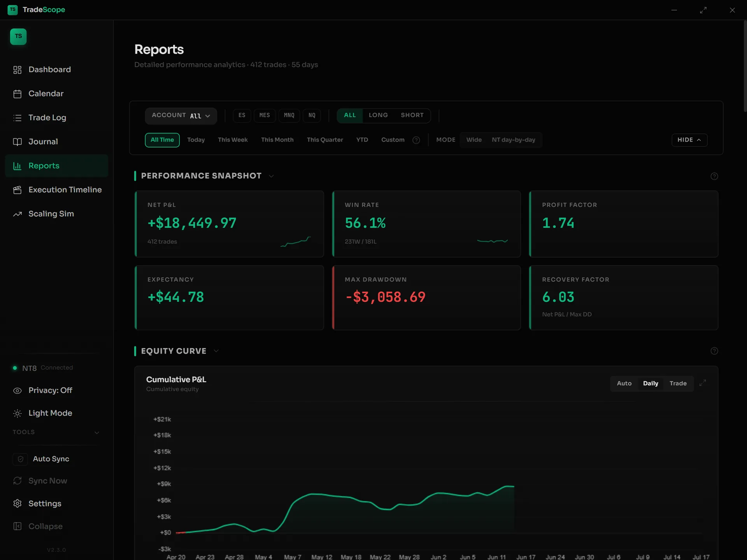Click the Net P&L sparkline

(295, 241)
